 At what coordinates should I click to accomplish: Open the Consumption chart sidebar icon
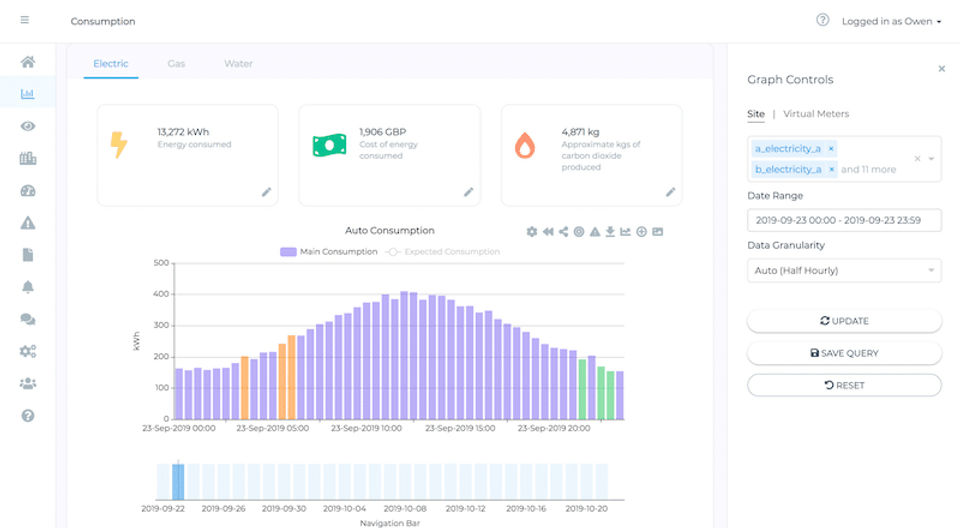click(x=28, y=94)
